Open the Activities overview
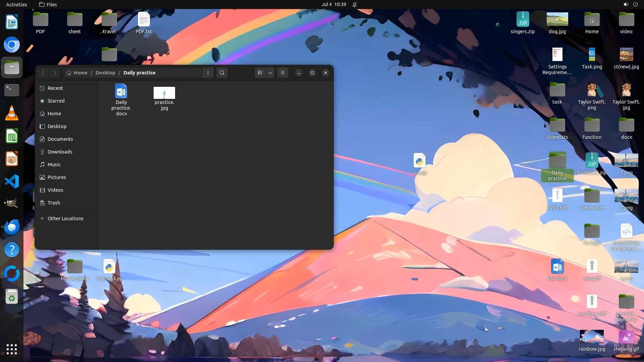This screenshot has width=644, height=362. point(16,4)
